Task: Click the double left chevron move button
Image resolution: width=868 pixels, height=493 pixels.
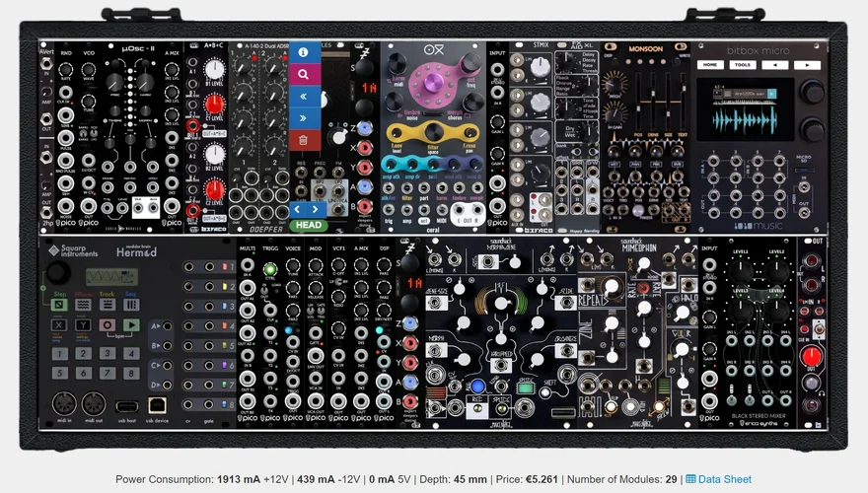Action: [303, 97]
